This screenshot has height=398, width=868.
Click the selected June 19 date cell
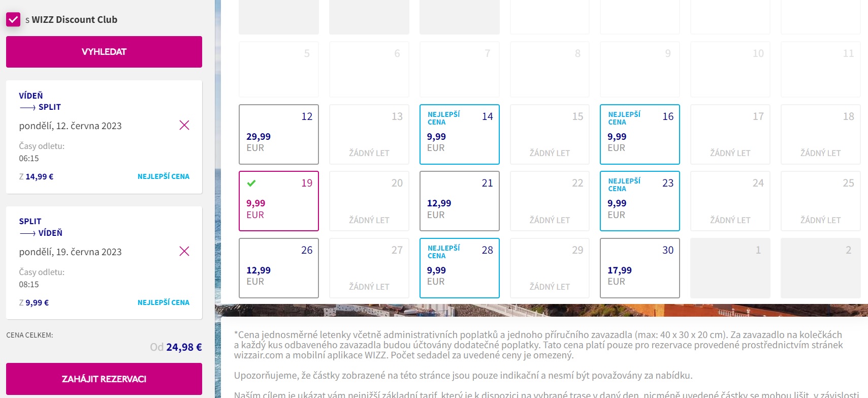coord(279,201)
